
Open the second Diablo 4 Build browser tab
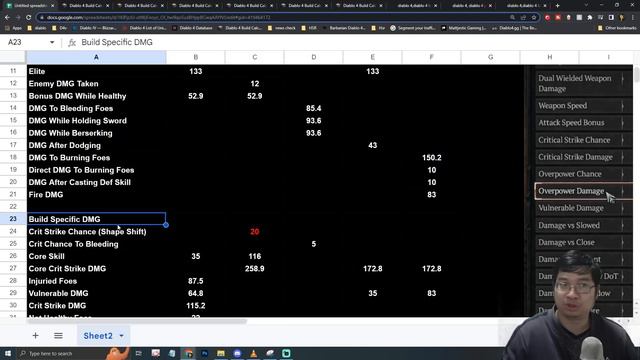click(140, 6)
